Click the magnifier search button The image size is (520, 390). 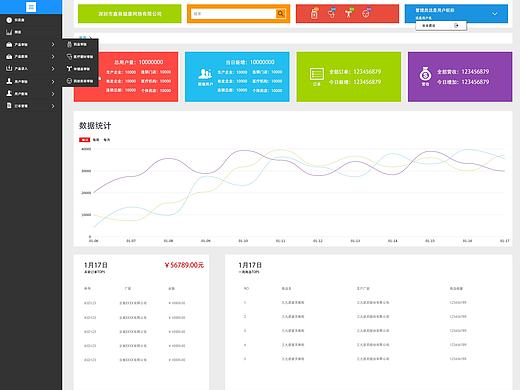(x=281, y=14)
